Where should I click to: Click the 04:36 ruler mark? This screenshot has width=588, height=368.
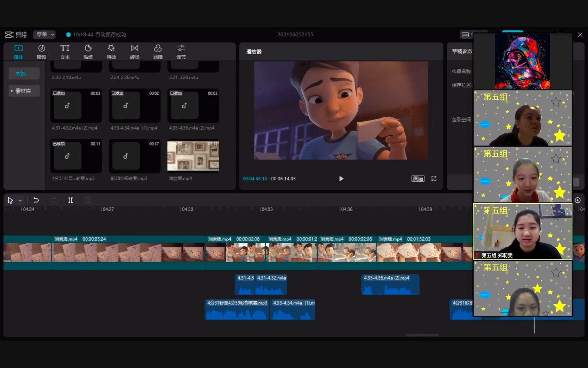point(346,209)
